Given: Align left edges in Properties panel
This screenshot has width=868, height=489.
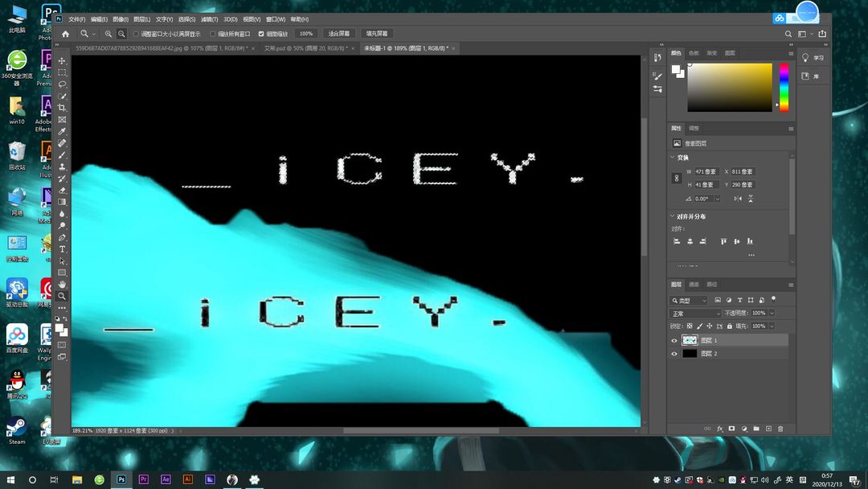Looking at the screenshot, I should [x=677, y=241].
